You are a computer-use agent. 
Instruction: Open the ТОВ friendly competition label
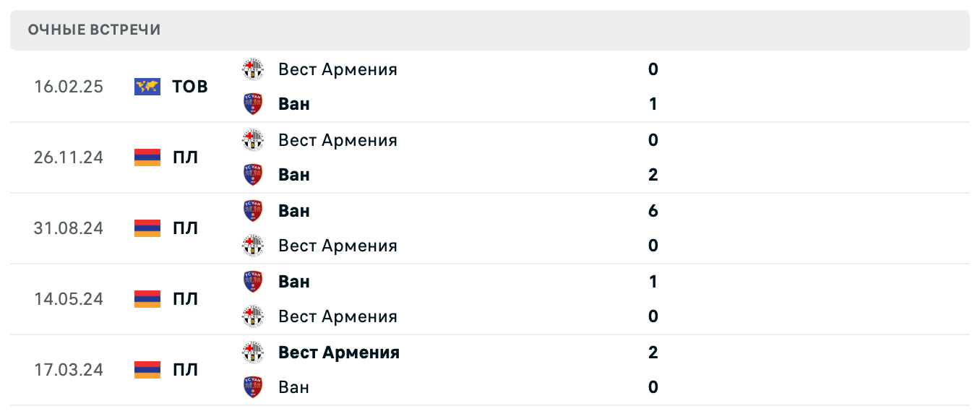coord(190,86)
